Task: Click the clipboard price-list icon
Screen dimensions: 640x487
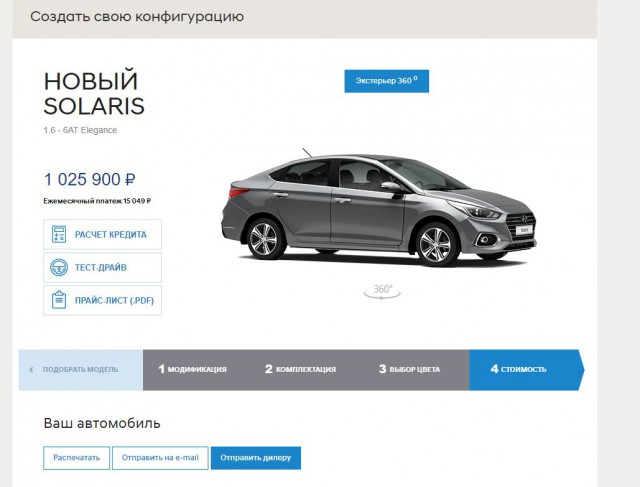Action: (x=59, y=300)
